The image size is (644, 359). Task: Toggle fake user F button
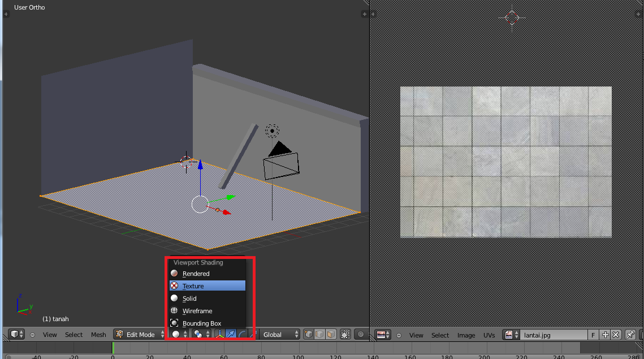[x=593, y=335]
